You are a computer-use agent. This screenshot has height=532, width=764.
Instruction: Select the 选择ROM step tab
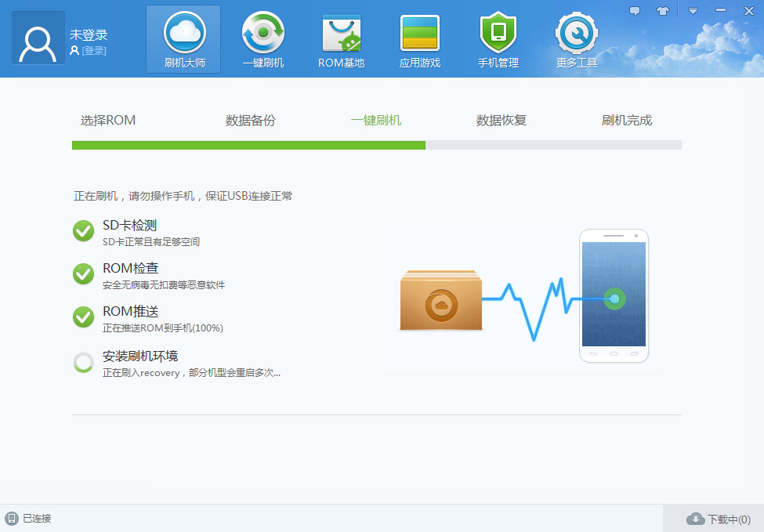pos(108,120)
